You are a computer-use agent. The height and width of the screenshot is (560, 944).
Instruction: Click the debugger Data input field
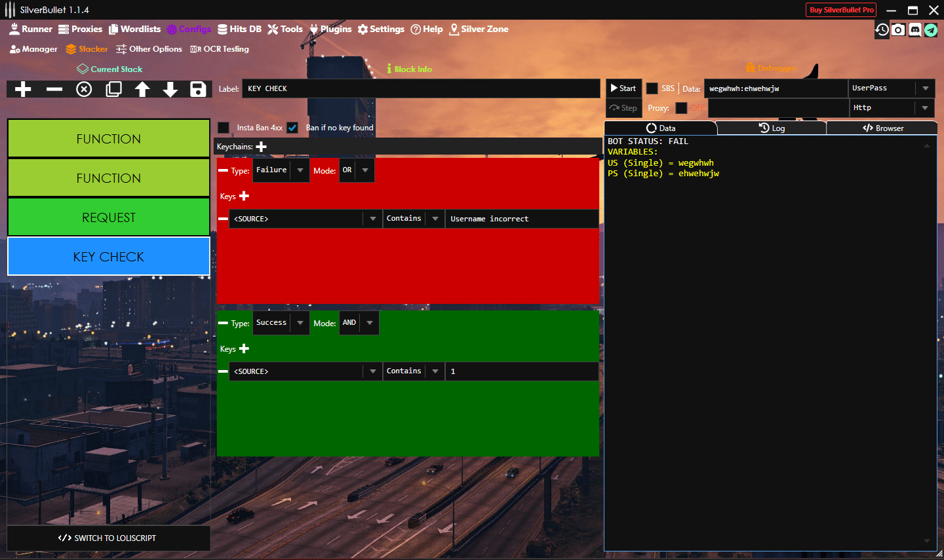[x=776, y=88]
